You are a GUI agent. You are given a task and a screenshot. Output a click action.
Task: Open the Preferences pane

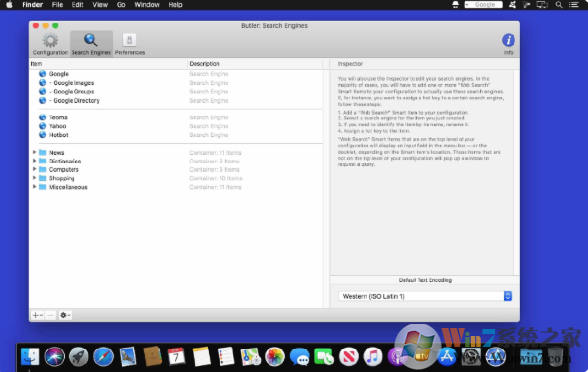click(x=129, y=44)
